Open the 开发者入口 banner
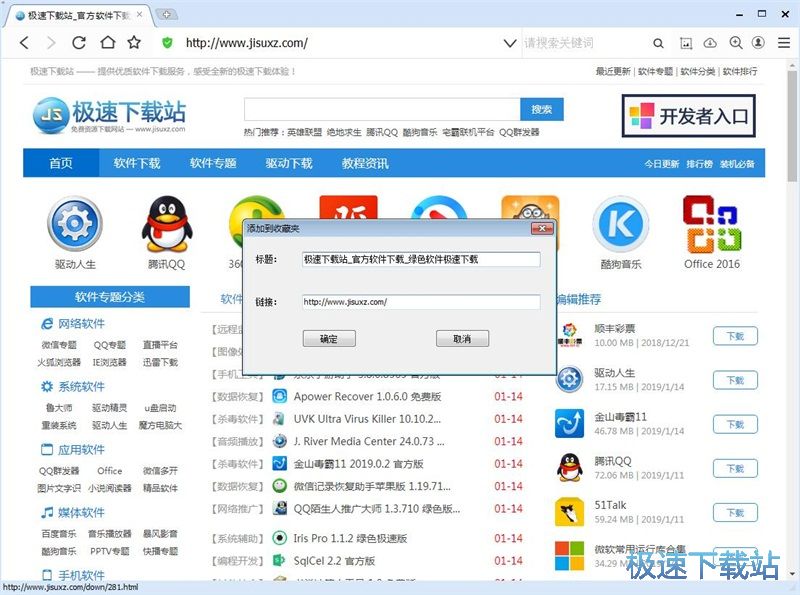This screenshot has height=595, width=800. pos(688,116)
